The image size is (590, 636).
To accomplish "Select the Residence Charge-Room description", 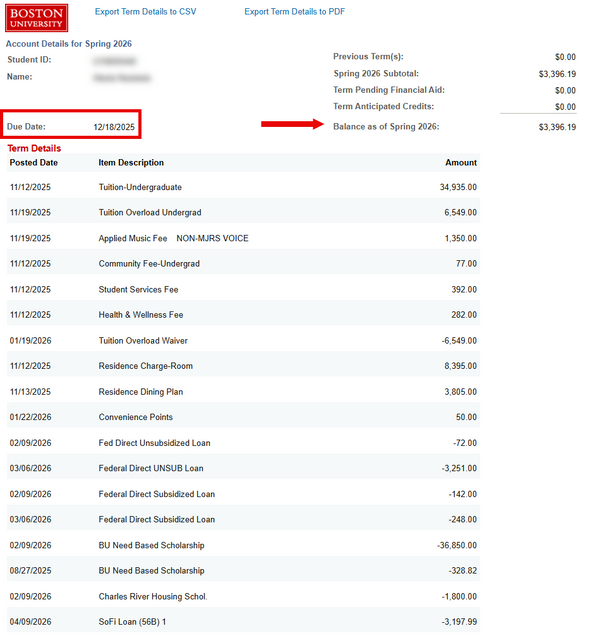I will coord(146,366).
